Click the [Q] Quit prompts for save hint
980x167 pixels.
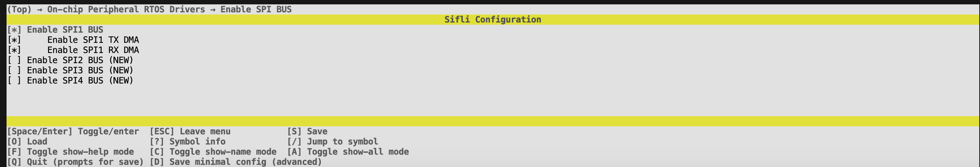75,162
